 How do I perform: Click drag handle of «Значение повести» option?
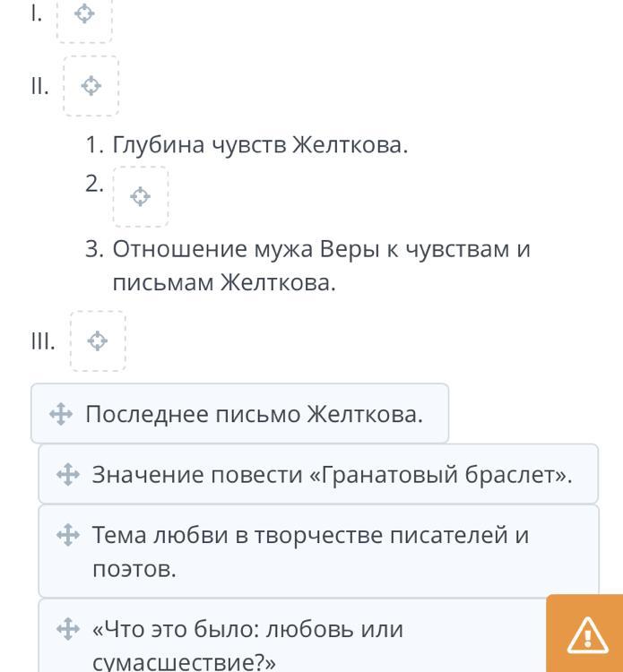[68, 475]
